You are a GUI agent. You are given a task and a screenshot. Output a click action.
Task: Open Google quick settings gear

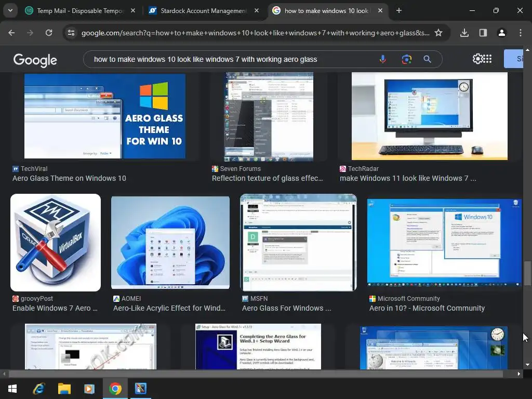click(x=477, y=59)
